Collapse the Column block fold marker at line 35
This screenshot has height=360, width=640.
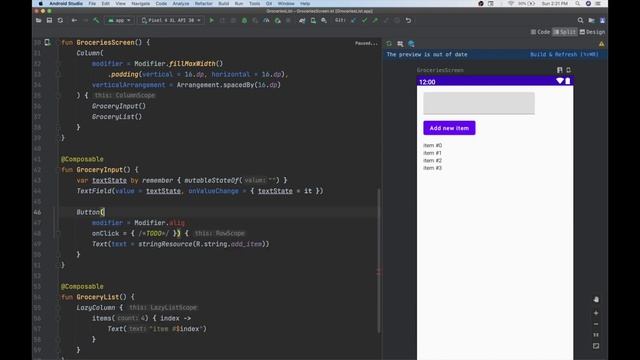tap(58, 96)
